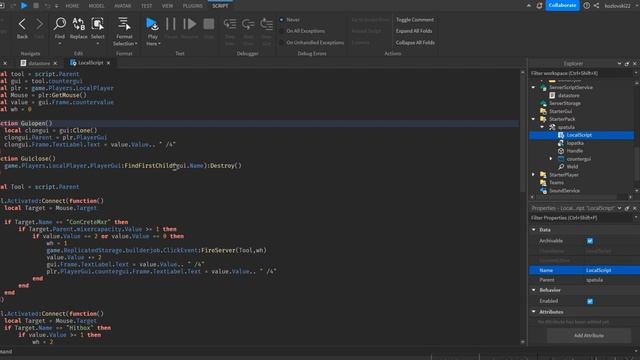The width and height of the screenshot is (640, 360).
Task: Click the StarterGui folder icon
Action: click(543, 111)
